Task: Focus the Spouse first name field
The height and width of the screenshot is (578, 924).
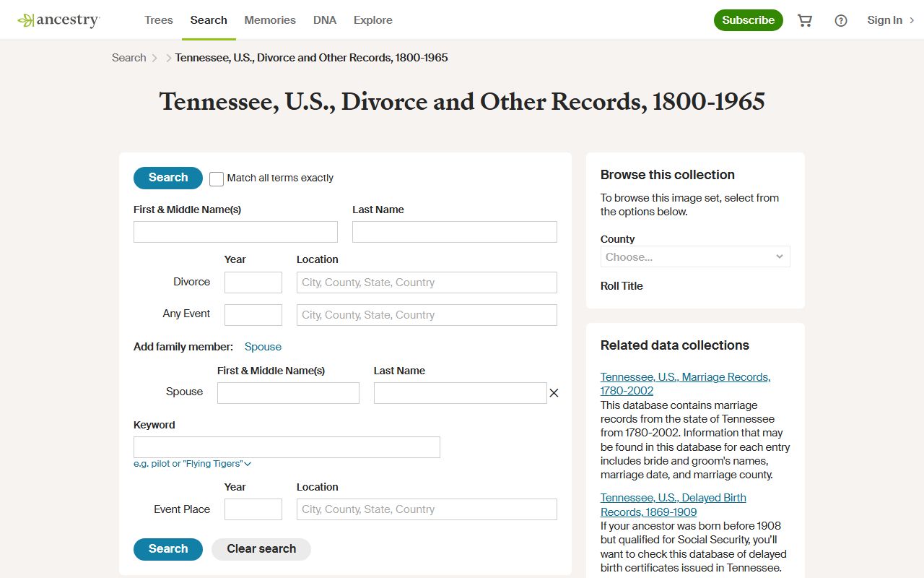Action: click(x=288, y=393)
